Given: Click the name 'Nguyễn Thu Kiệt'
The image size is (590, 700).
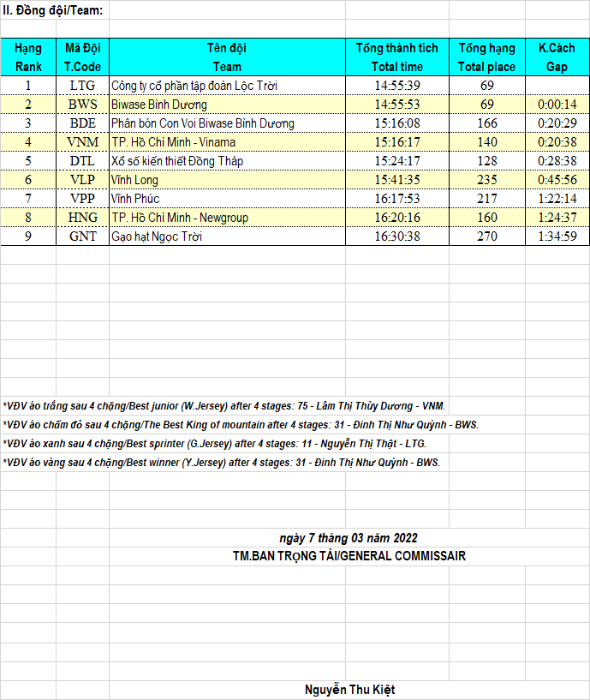Looking at the screenshot, I should click(x=349, y=690).
